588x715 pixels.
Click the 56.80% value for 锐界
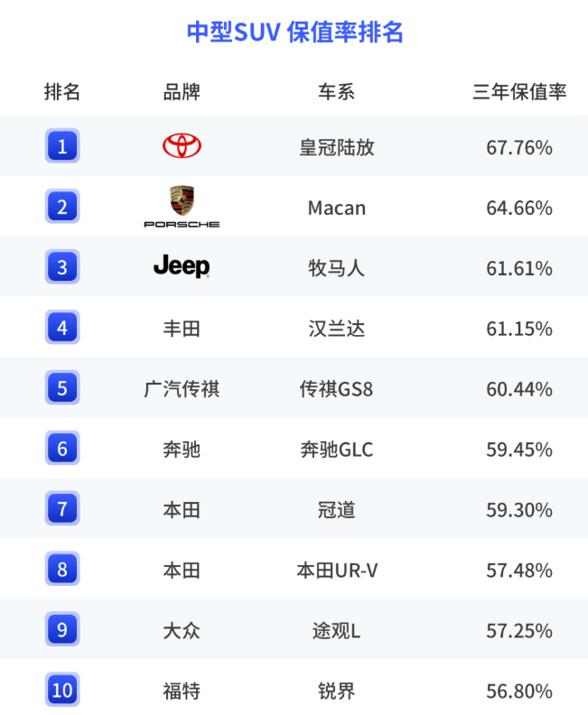pos(519,692)
